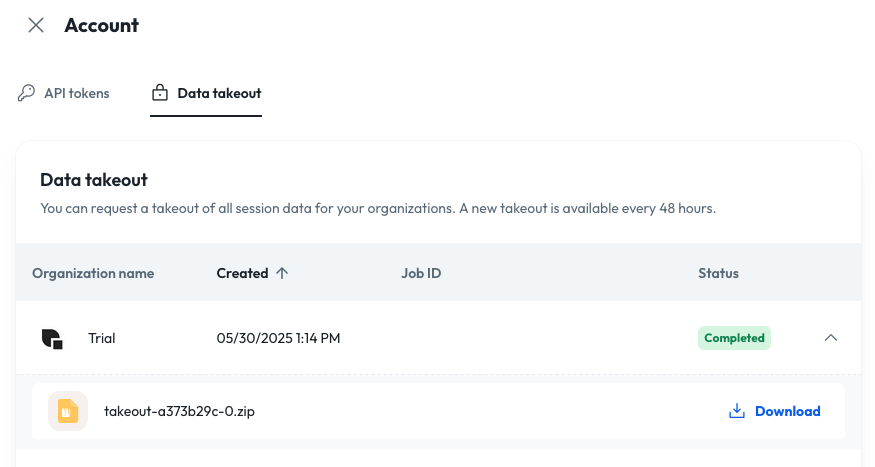The image size is (875, 467).
Task: Close the Account panel with the X icon
Action: tap(36, 25)
